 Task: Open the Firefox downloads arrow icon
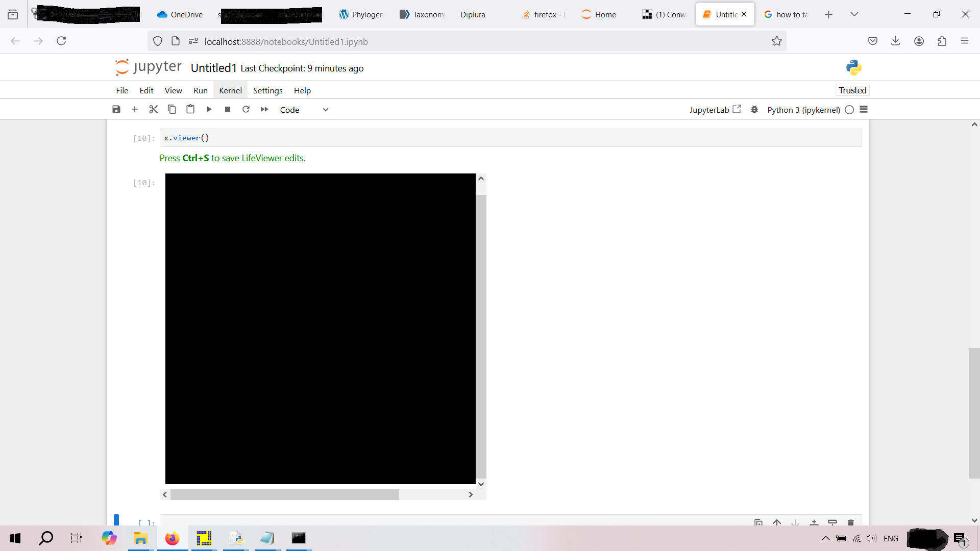[895, 41]
